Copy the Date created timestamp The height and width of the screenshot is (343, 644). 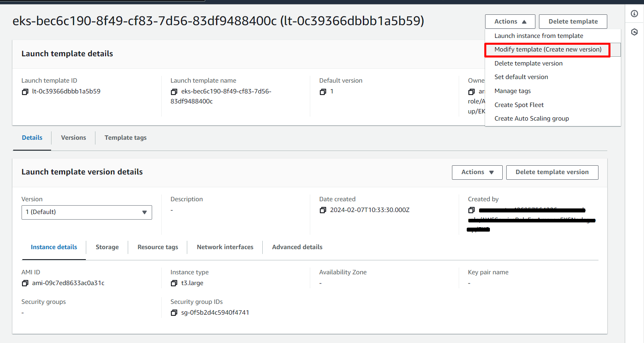click(323, 210)
